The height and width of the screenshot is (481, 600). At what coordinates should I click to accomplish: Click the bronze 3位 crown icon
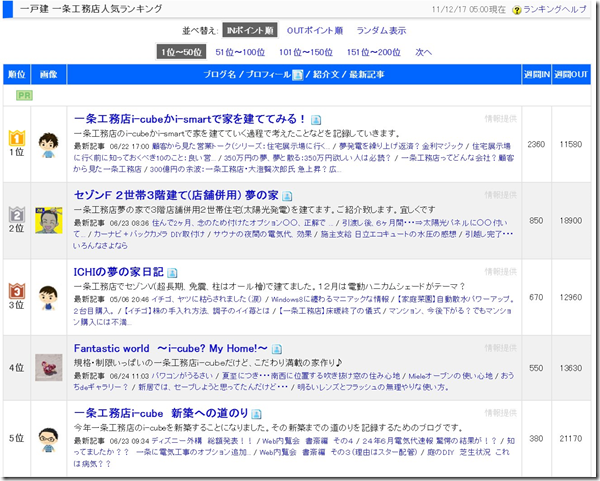coord(17,291)
